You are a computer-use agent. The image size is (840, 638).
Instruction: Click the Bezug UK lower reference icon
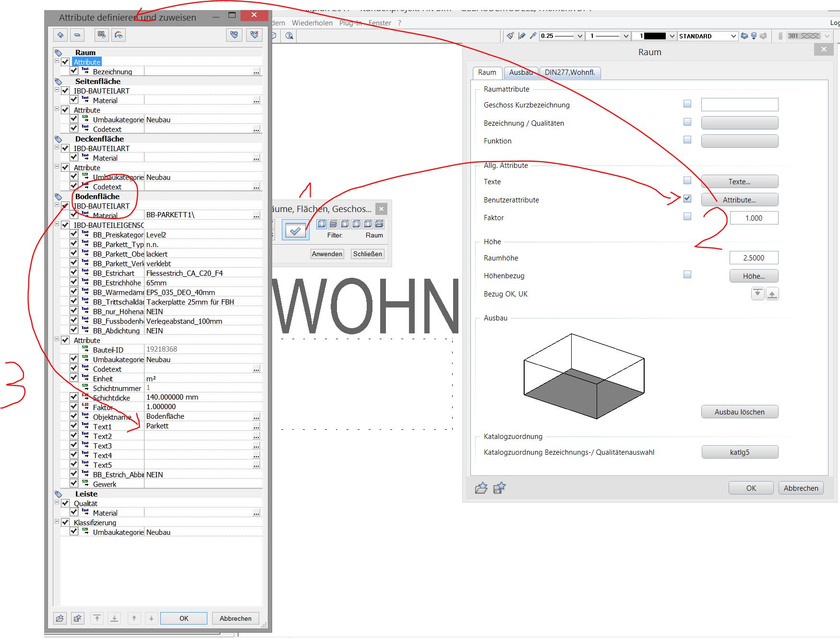pos(772,294)
